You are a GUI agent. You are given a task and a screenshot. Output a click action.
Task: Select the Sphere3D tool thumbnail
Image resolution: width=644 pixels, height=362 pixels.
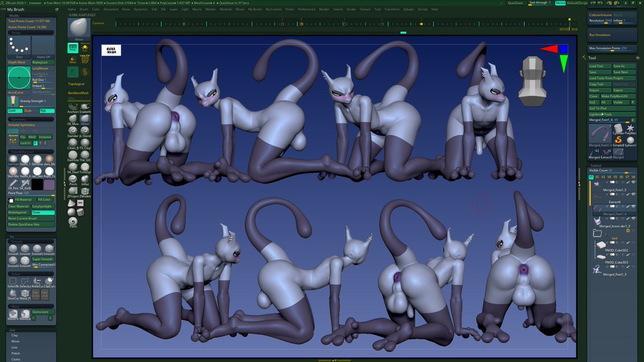click(630, 141)
